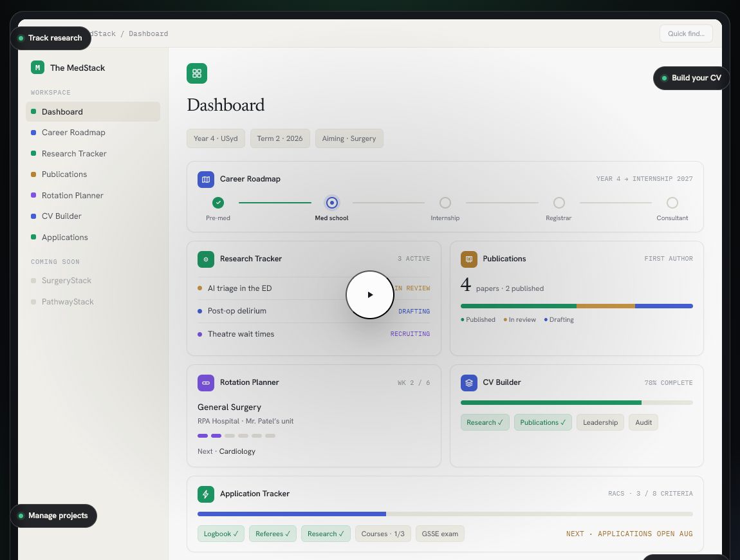Open Rotation Planner in the sidebar

tap(93, 196)
